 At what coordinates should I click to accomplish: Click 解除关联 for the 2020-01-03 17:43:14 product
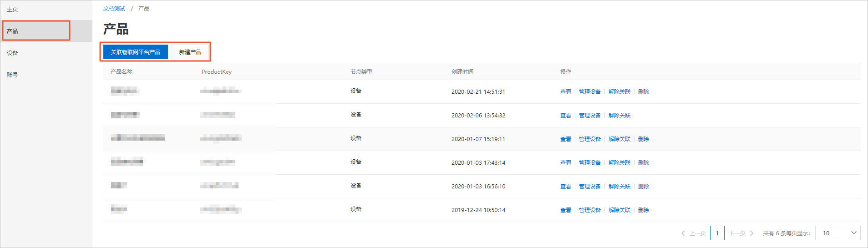point(619,163)
